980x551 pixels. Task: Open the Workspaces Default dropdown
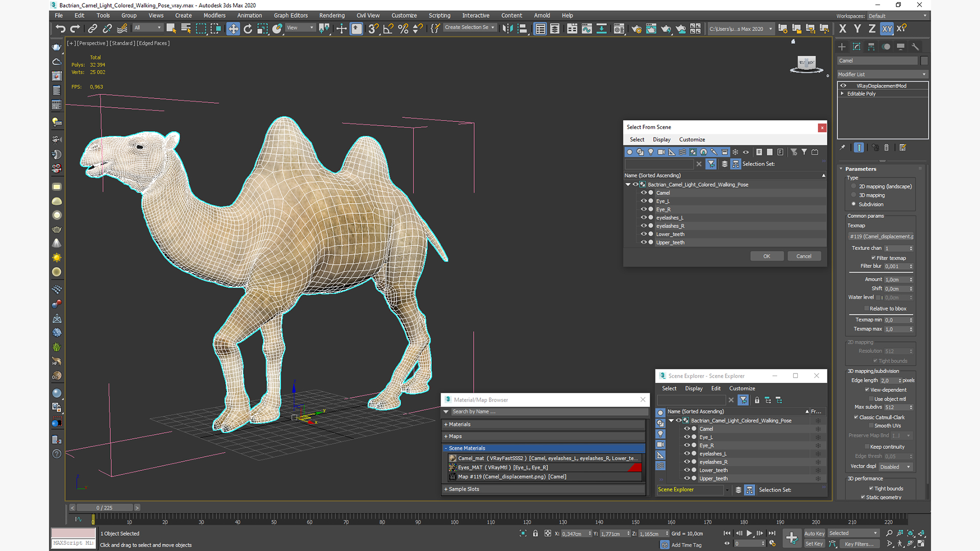(x=897, y=16)
